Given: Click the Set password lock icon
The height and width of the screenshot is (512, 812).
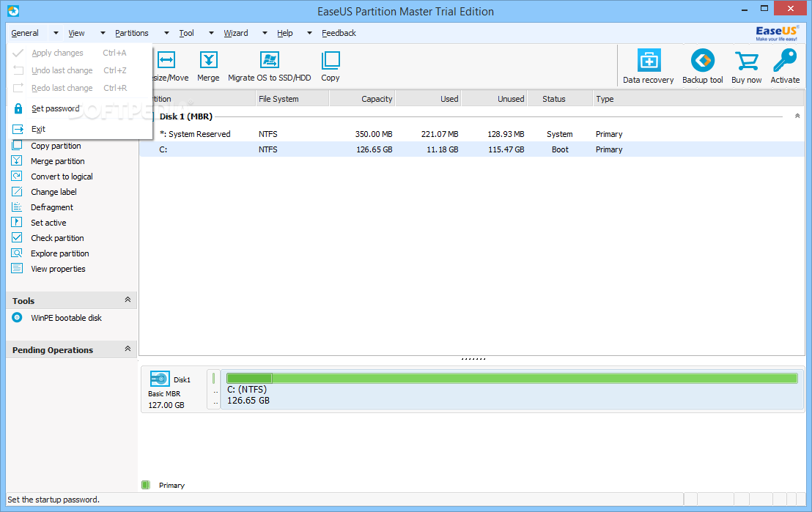Looking at the screenshot, I should [x=18, y=108].
